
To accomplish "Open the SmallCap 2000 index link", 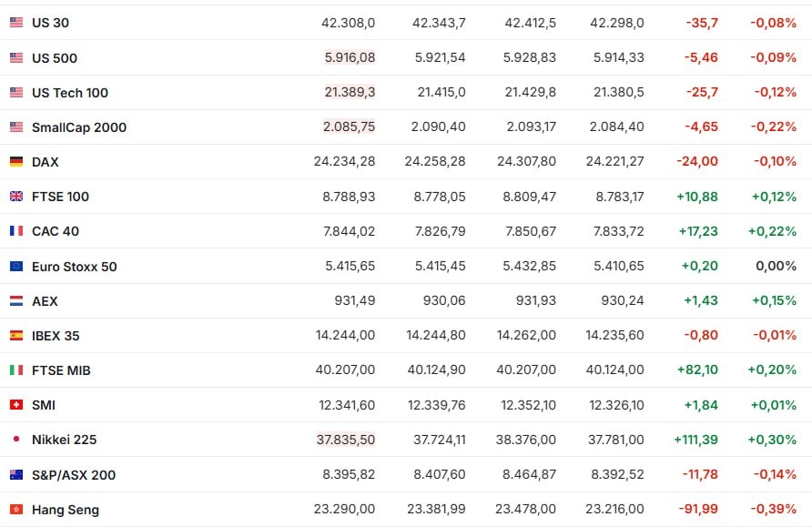I will pos(79,127).
